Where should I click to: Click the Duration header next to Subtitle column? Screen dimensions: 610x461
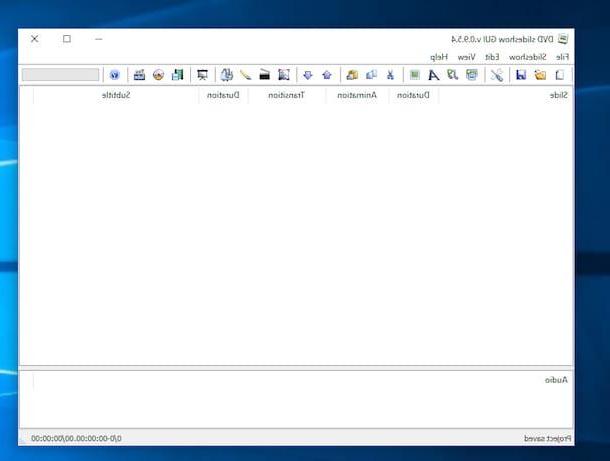click(x=223, y=95)
